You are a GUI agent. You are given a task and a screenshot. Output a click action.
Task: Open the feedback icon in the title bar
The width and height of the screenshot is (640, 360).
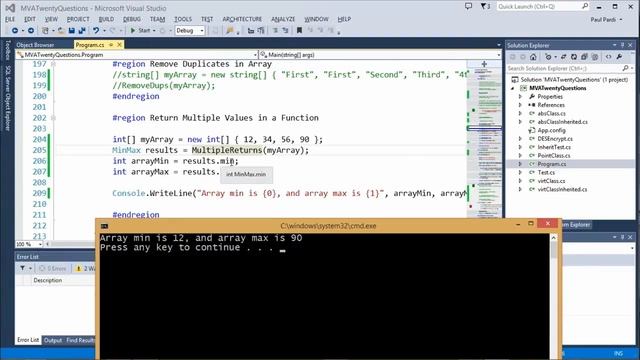(468, 6)
